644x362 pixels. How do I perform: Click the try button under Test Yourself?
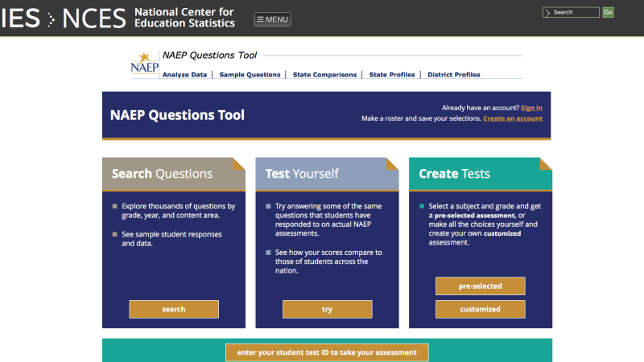pos(328,309)
